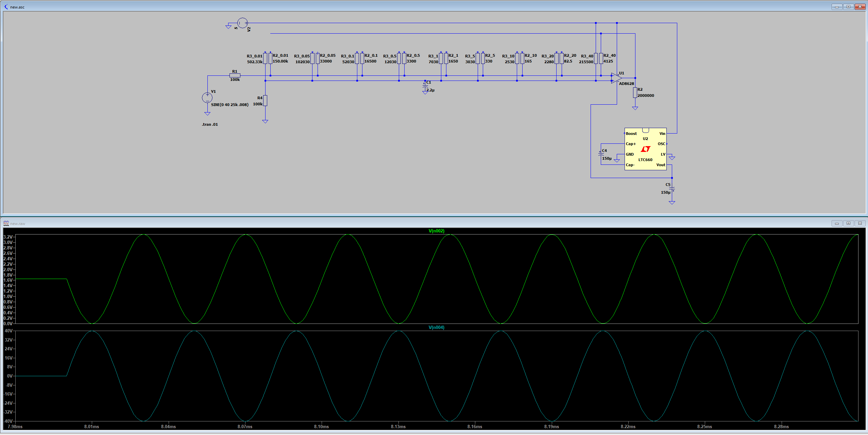Click the -40V axis label of bottom plot
This screenshot has height=435, width=868.
[8, 421]
